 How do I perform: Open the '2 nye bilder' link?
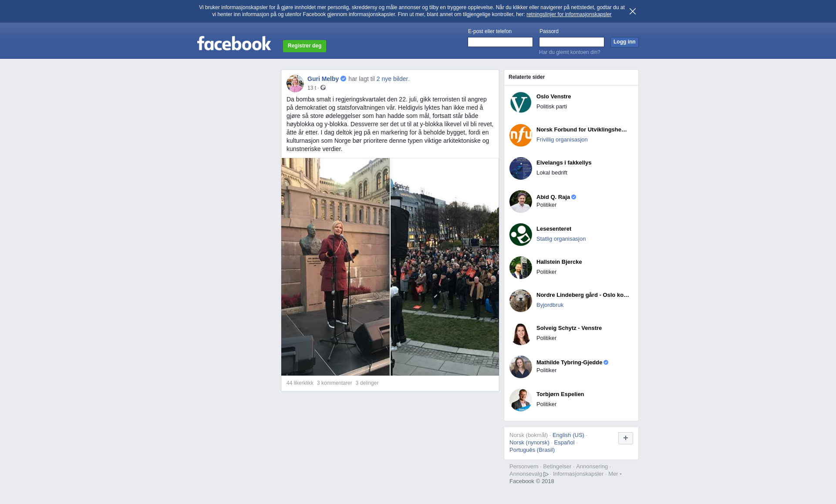point(393,79)
